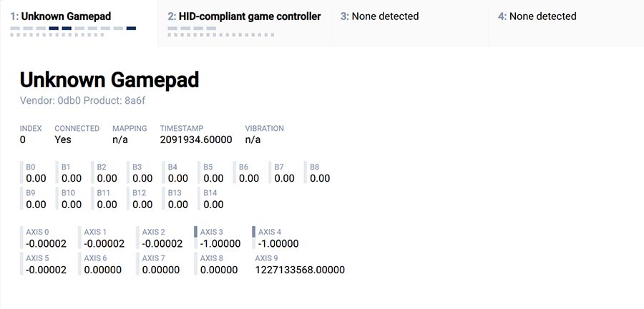Click the timestamp value 2091934.60000
Image resolution: width=644 pixels, height=309 pixels.
coord(196,139)
